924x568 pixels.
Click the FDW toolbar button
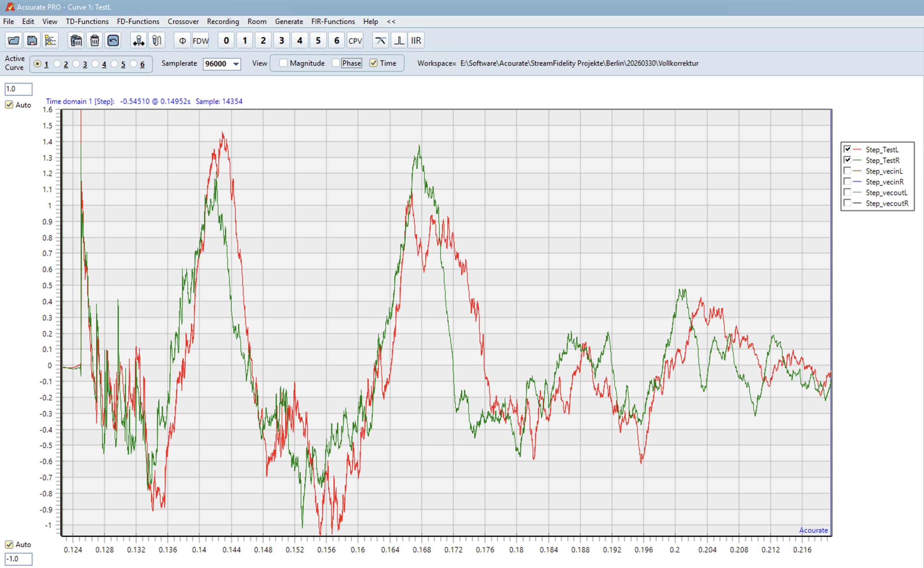[200, 40]
